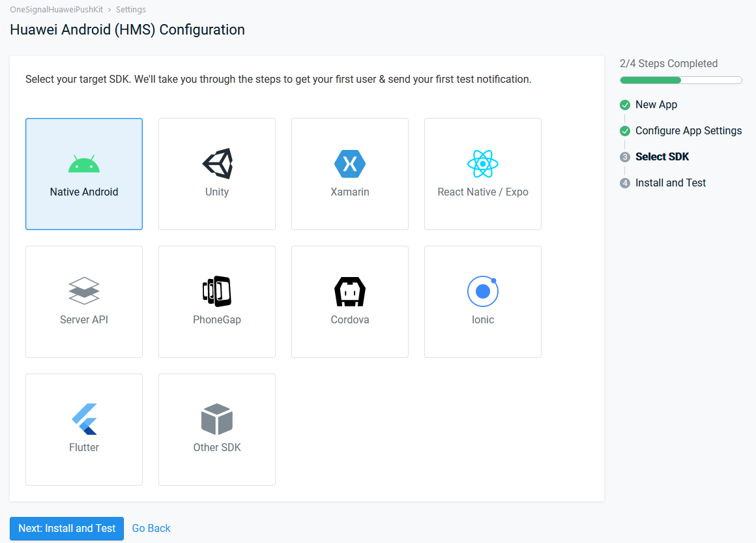Click the Go Back link
The width and height of the screenshot is (756, 543).
[x=151, y=529]
